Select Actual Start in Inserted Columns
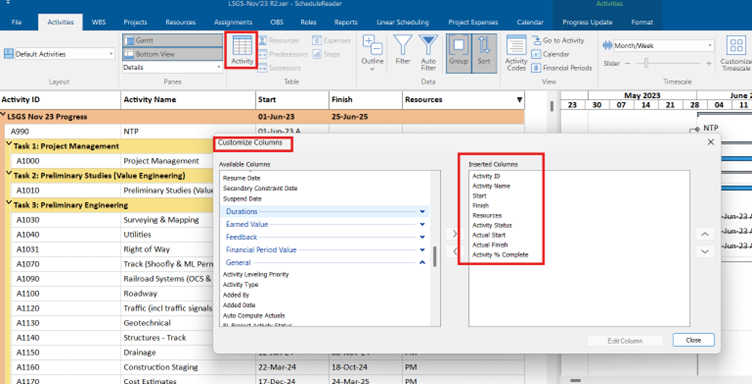Viewport: 752px width, 384px height. tap(489, 235)
